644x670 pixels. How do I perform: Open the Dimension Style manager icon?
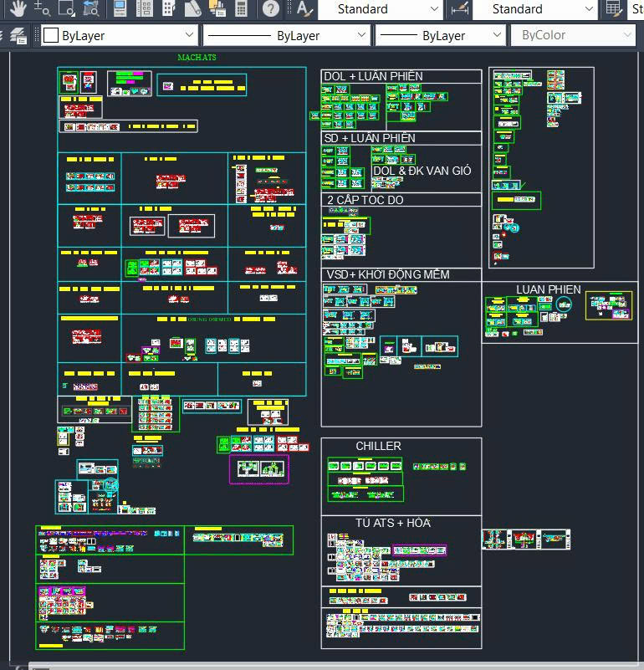click(x=459, y=9)
